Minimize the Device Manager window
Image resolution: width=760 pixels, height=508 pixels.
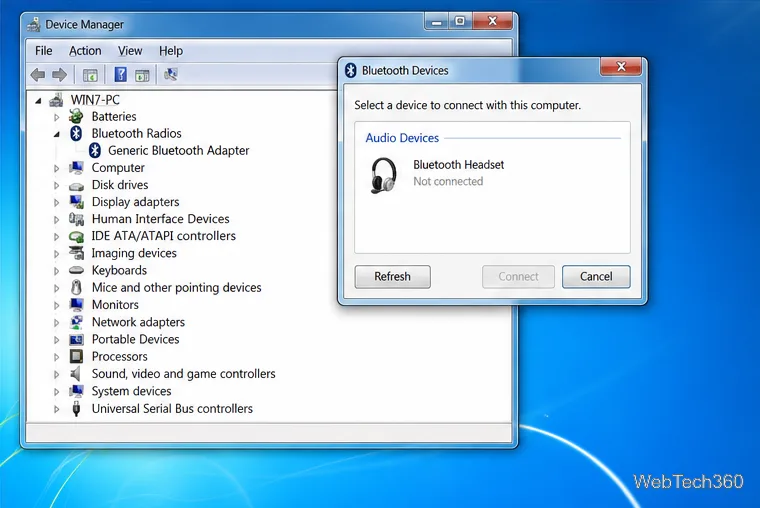tap(437, 22)
